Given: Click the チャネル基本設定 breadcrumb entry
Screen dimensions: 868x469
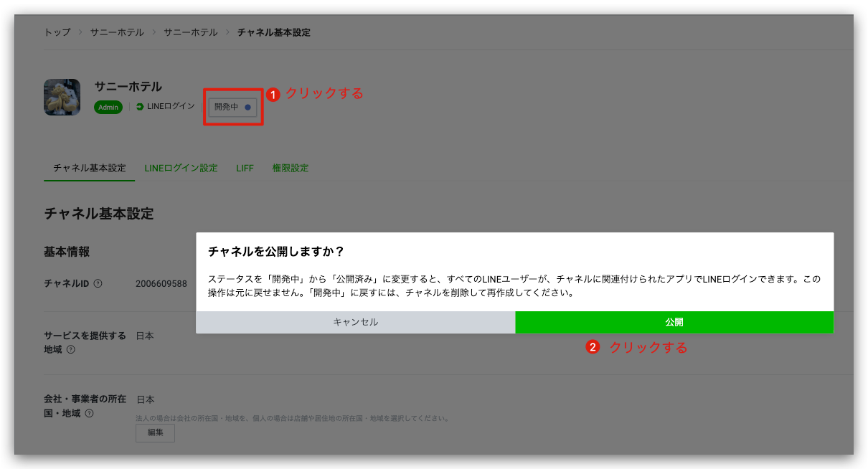Looking at the screenshot, I should point(274,32).
